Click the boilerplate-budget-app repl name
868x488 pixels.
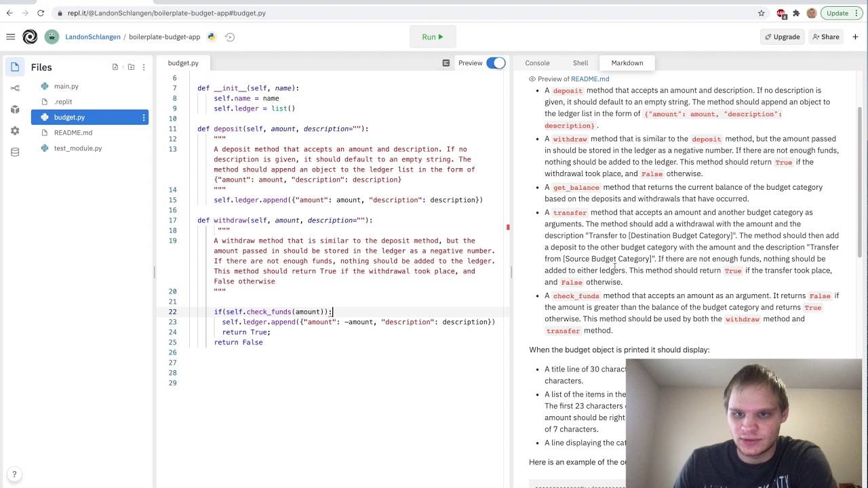pyautogui.click(x=165, y=37)
